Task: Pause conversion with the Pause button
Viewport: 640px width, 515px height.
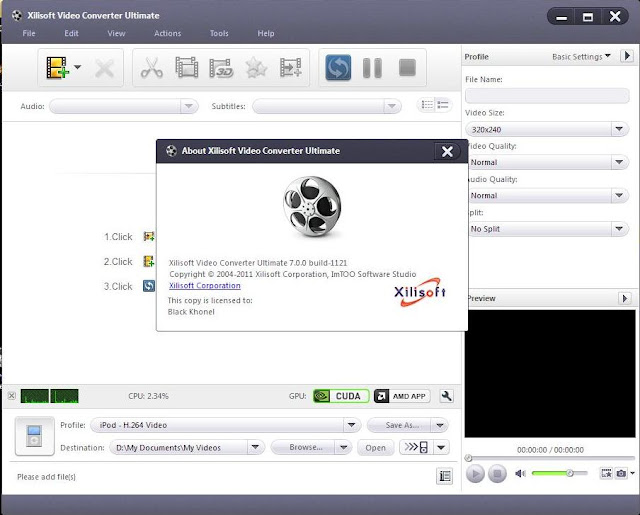Action: 372,68
